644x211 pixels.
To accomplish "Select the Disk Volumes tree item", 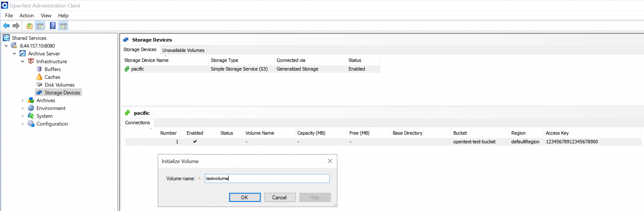I will coord(59,85).
